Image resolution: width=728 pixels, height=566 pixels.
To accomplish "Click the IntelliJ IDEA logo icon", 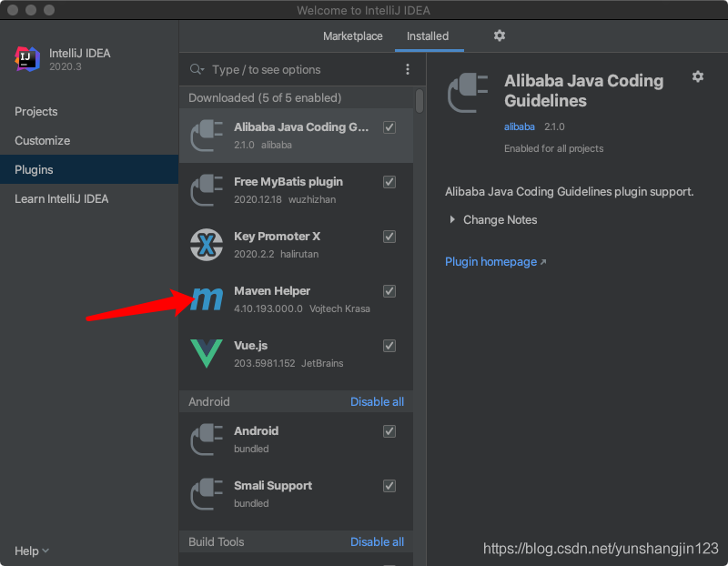I will [x=27, y=59].
